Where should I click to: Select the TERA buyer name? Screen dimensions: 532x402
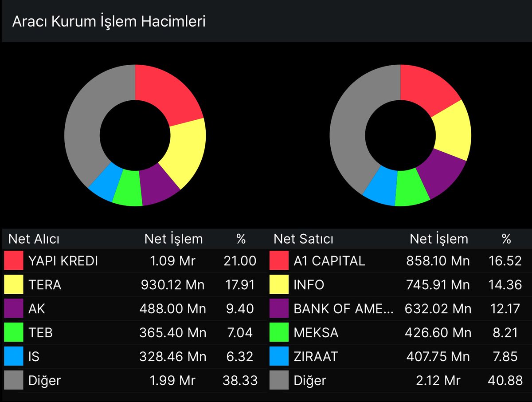click(x=45, y=285)
